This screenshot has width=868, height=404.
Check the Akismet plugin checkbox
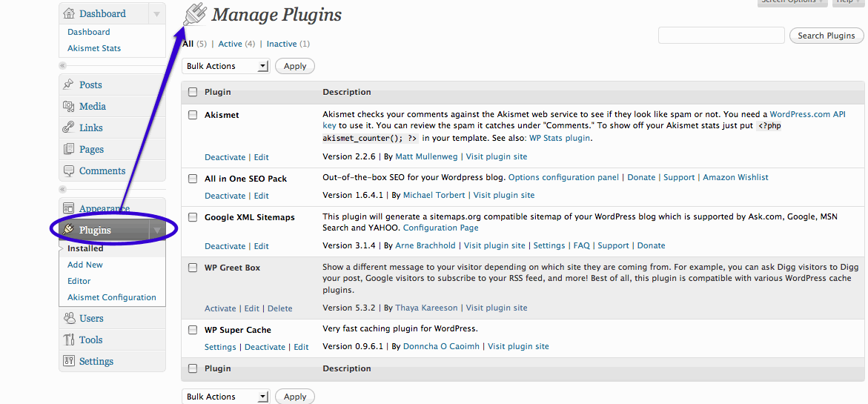pos(193,115)
